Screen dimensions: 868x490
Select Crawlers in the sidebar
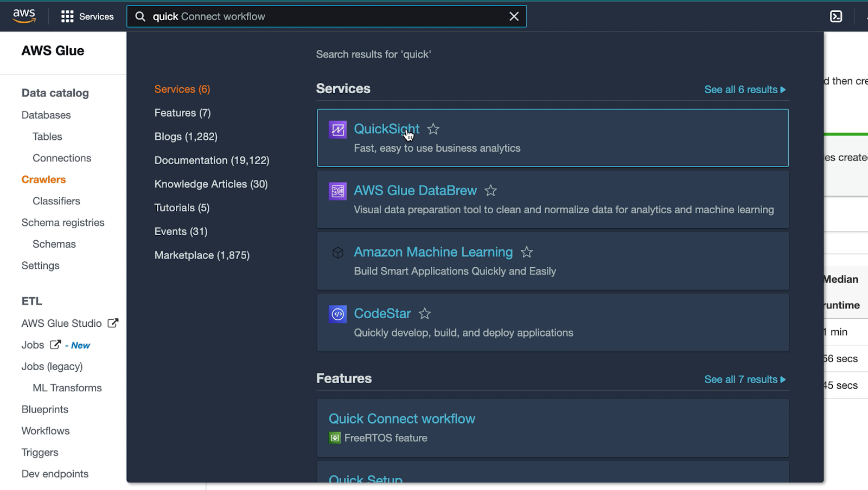tap(43, 179)
